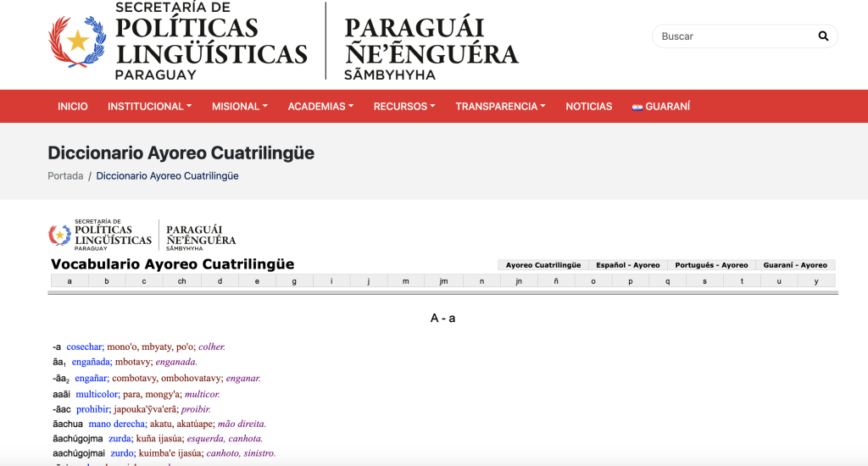This screenshot has width=868, height=466.
Task: Select the Ayoreo Cuatrilingüe tab
Action: 543,265
